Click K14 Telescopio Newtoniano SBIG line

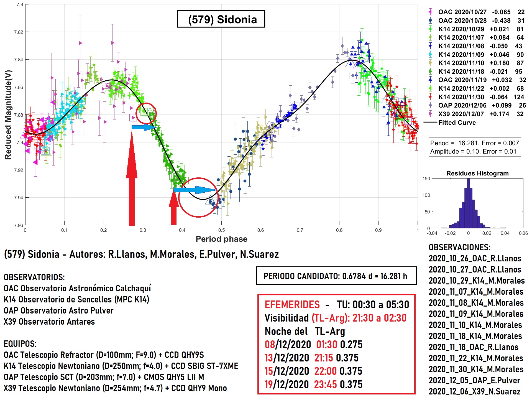point(121,366)
